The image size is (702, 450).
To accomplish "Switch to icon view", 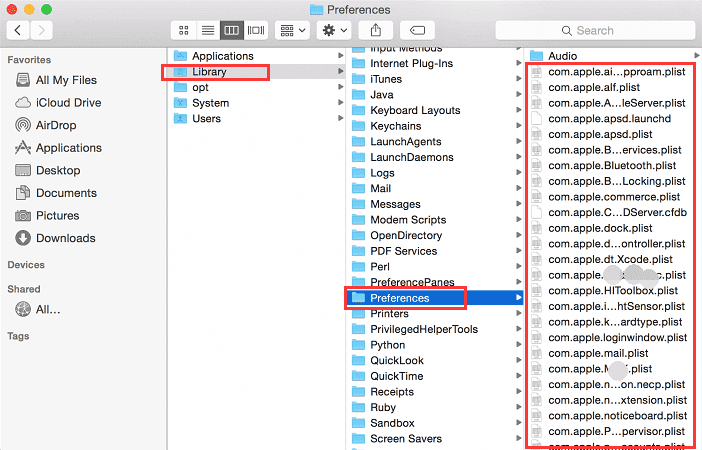I will (184, 30).
